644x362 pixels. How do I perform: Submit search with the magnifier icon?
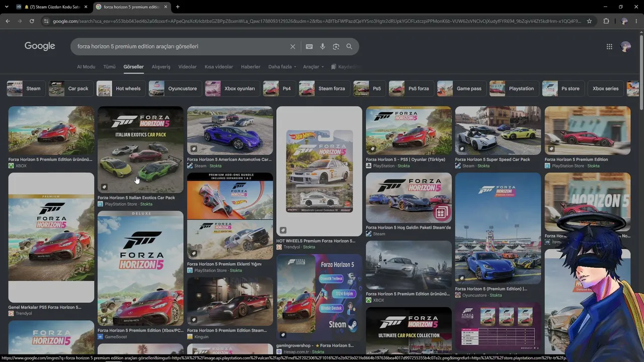click(x=349, y=46)
